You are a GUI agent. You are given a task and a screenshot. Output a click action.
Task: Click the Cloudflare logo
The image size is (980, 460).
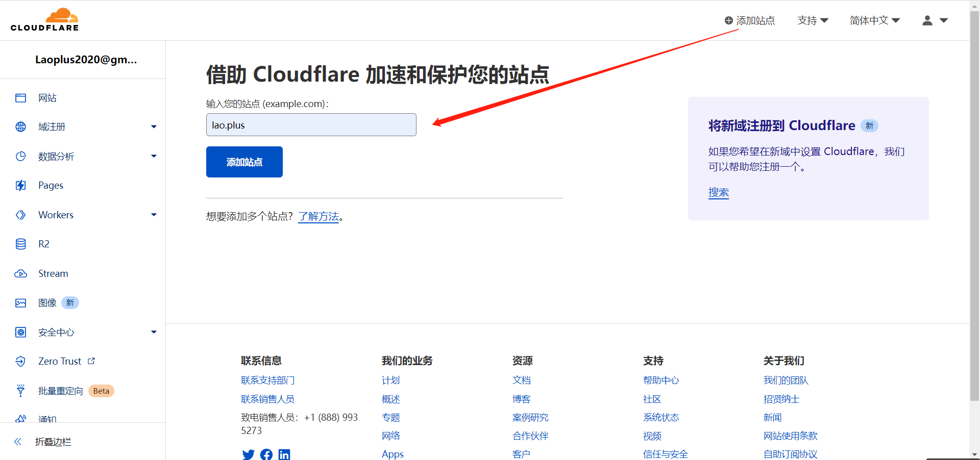click(45, 20)
